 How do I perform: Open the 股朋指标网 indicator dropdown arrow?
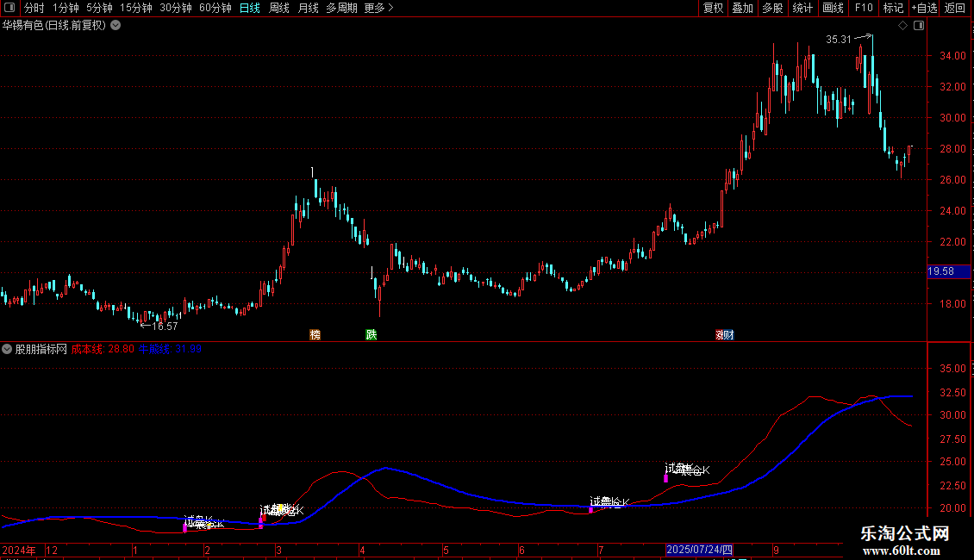[x=7, y=349]
